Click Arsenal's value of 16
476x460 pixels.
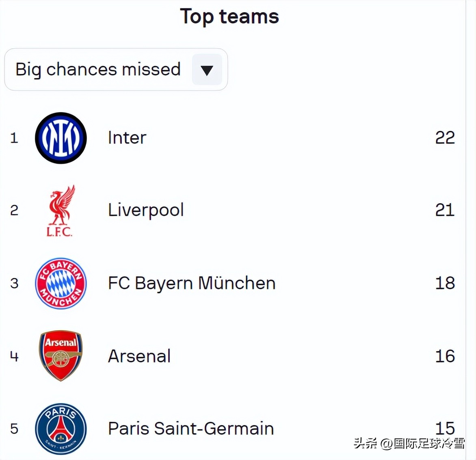(445, 356)
